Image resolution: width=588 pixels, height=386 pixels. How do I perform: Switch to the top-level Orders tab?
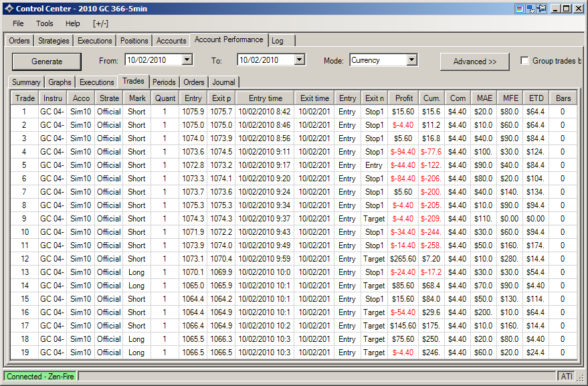[19, 41]
